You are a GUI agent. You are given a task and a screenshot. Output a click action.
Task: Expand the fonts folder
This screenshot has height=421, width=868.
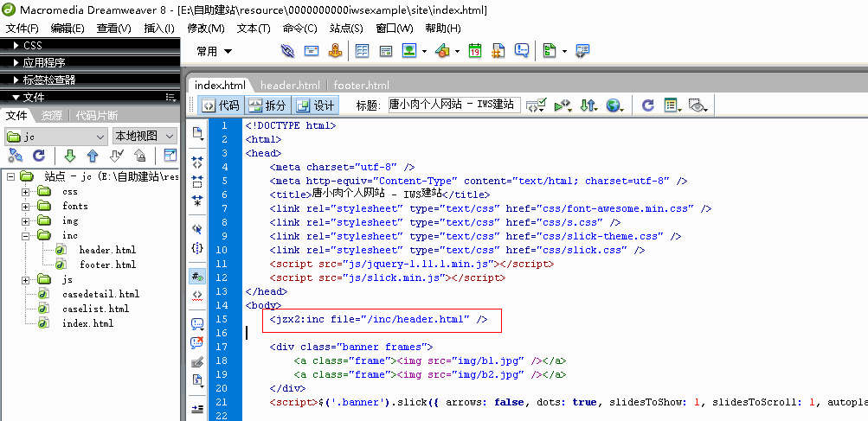[x=25, y=207]
